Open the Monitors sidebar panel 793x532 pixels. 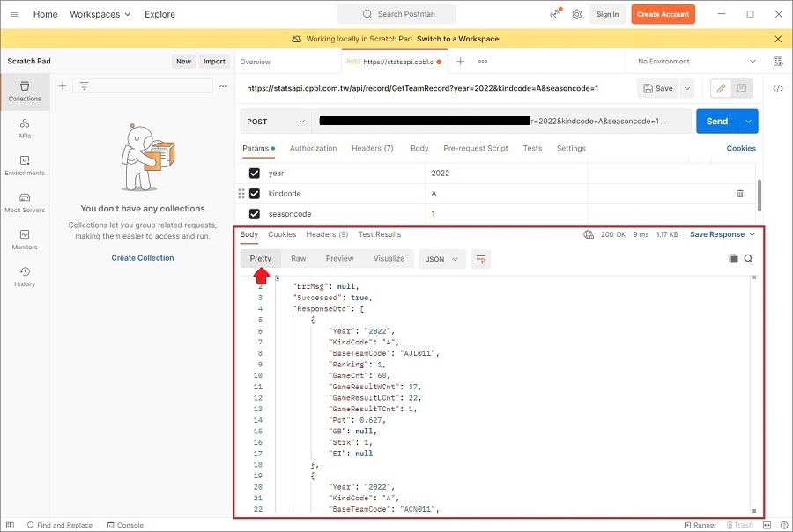tap(25, 240)
